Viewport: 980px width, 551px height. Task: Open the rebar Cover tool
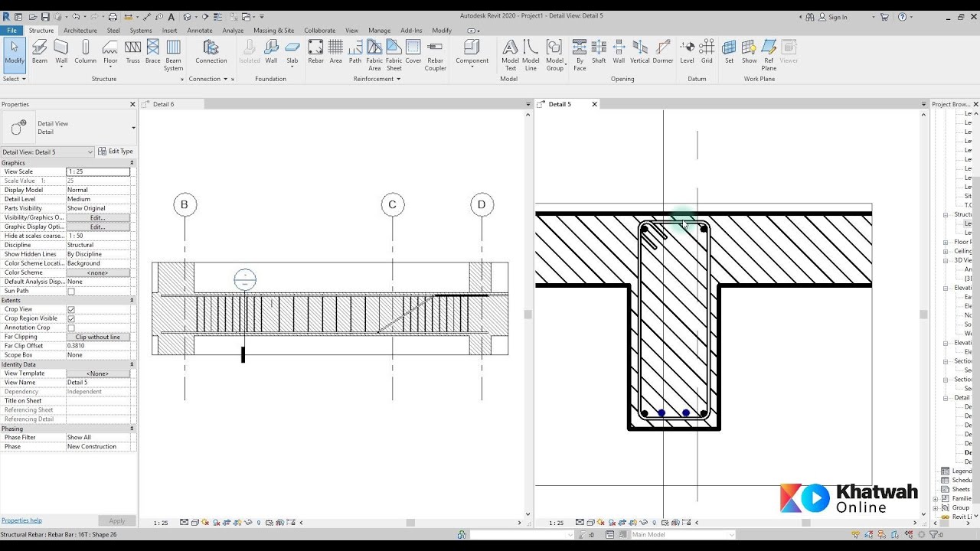(413, 51)
